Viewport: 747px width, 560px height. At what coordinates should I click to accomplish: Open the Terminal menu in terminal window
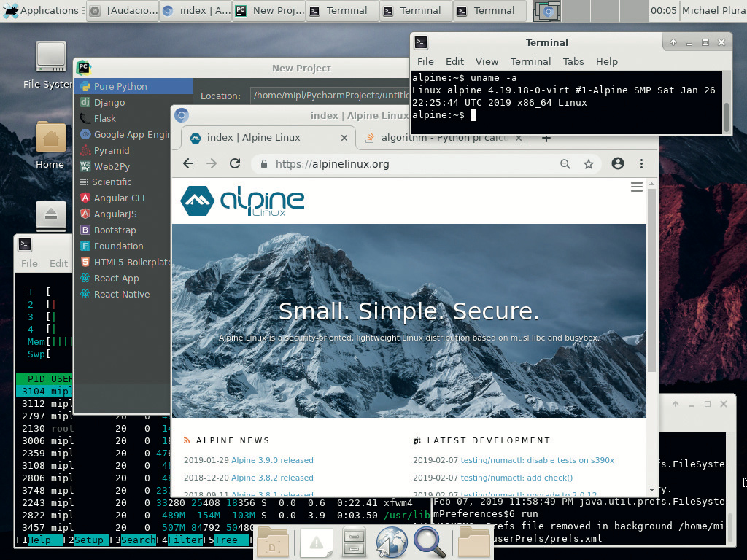tap(531, 61)
